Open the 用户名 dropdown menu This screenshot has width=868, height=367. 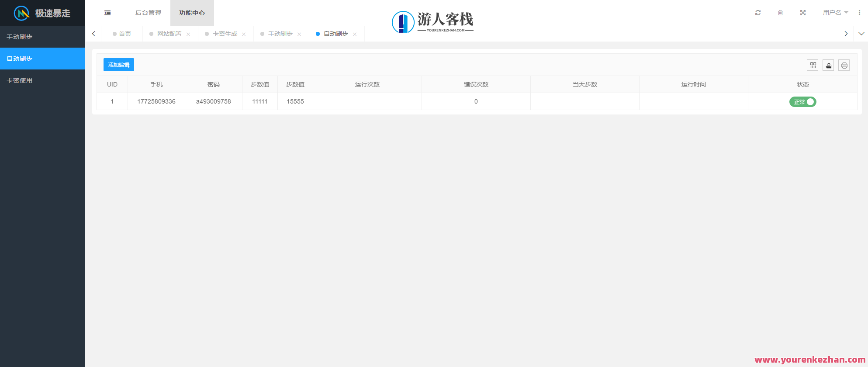click(x=835, y=13)
